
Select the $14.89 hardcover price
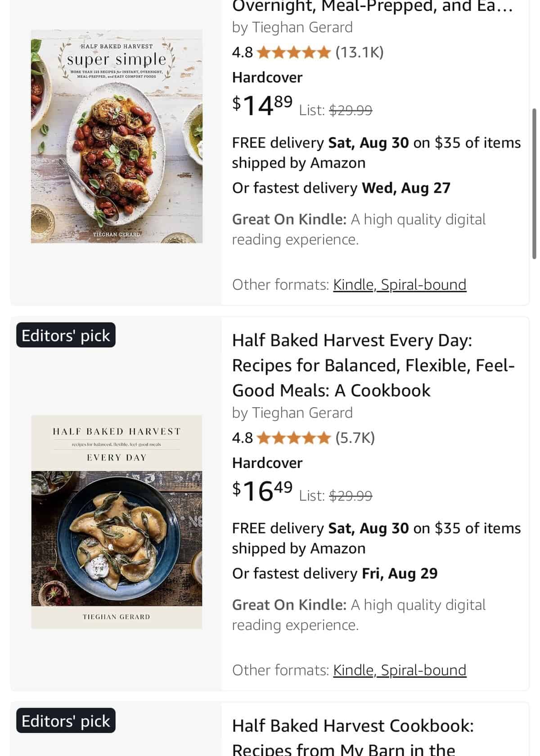click(x=262, y=105)
